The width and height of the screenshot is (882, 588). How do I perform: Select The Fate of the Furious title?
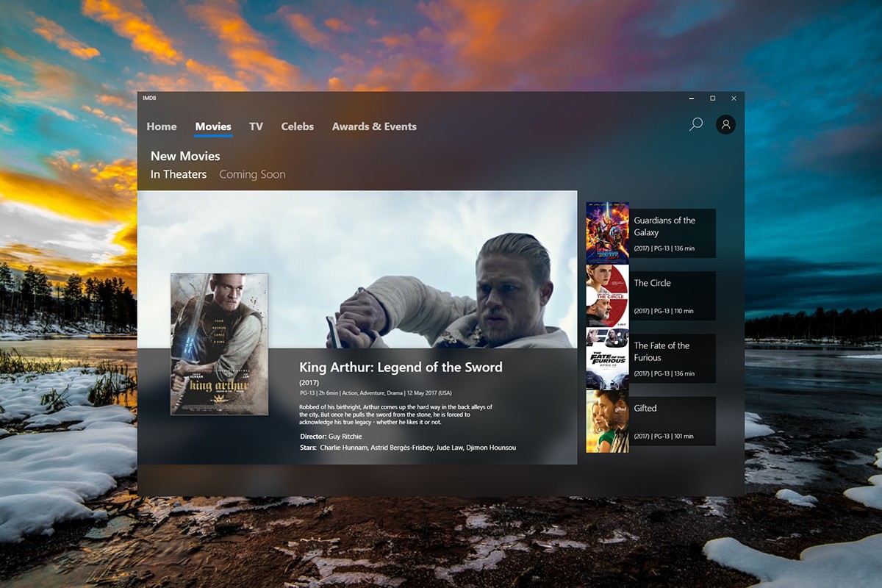tap(661, 351)
